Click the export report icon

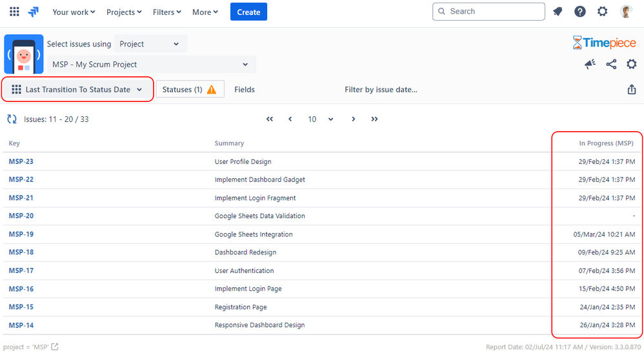point(632,89)
